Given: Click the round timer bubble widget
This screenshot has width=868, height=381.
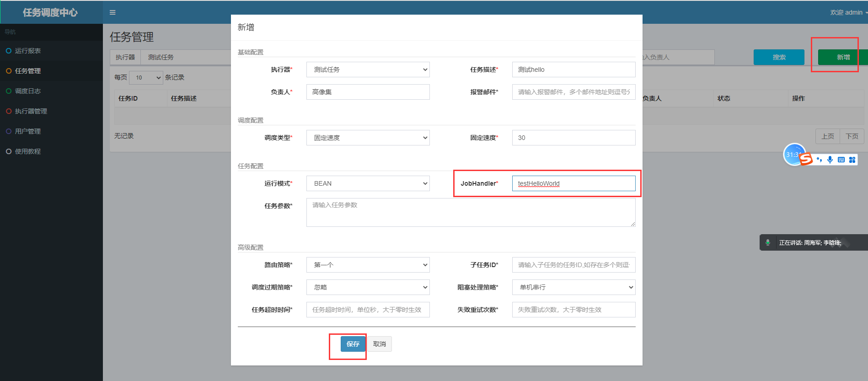Looking at the screenshot, I should [x=793, y=155].
